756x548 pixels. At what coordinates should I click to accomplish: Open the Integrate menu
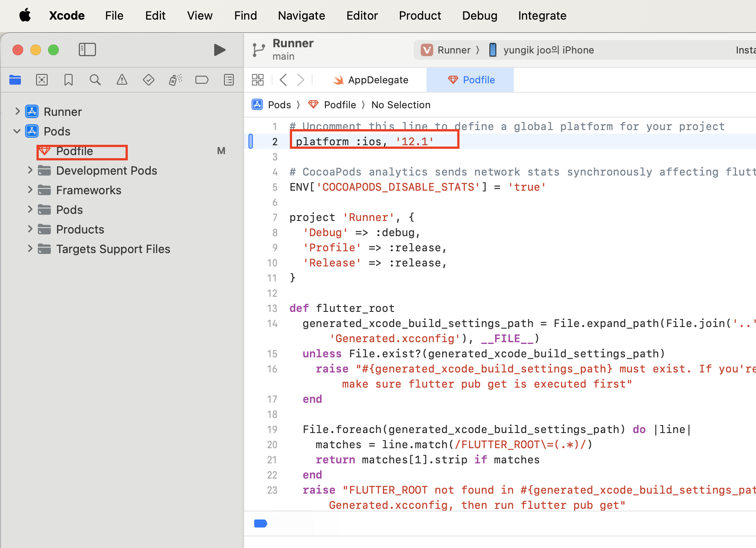coord(542,16)
